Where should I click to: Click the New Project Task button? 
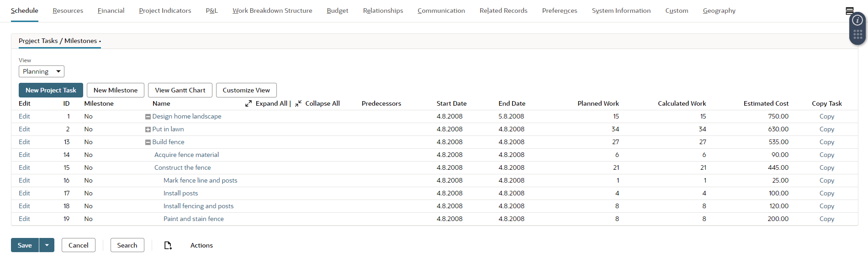[51, 90]
